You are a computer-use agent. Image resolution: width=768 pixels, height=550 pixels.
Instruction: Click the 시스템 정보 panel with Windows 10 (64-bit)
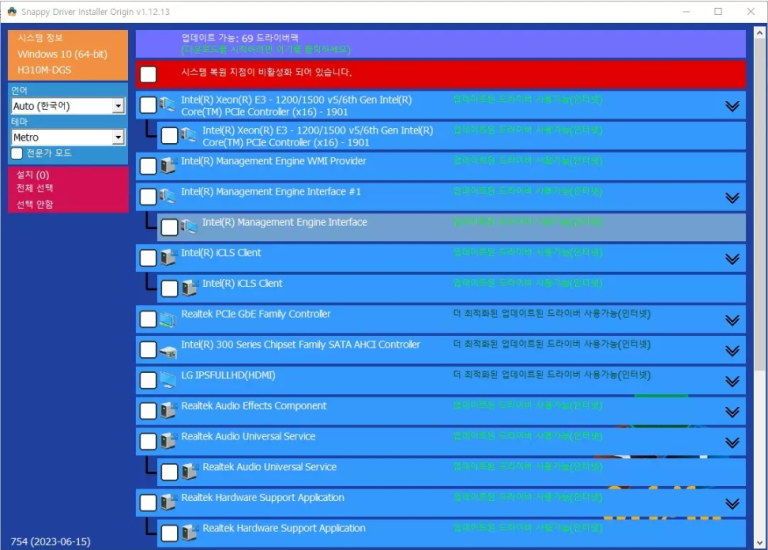pos(67,54)
